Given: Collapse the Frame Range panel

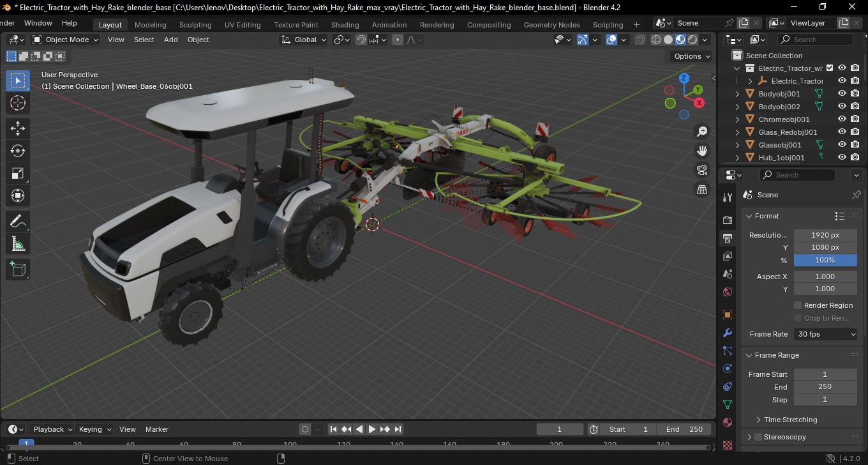Looking at the screenshot, I should point(750,355).
